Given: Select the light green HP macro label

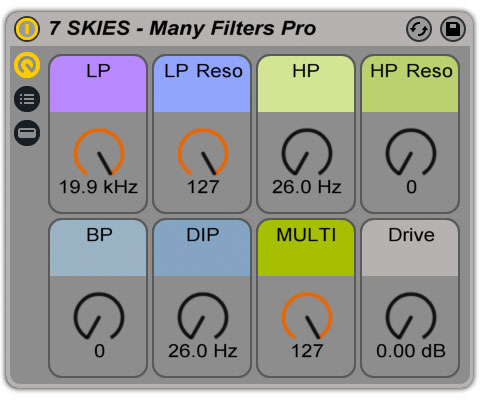Looking at the screenshot, I should click(306, 84).
